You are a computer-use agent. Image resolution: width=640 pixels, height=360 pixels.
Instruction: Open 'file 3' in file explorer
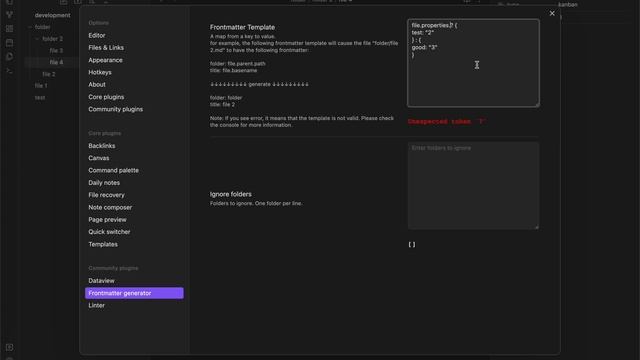coord(56,51)
